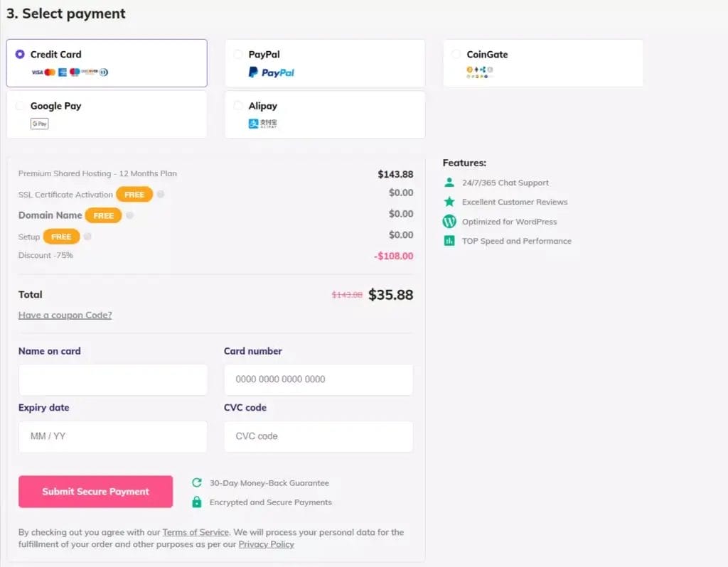The image size is (728, 567).
Task: Click the WordPress icon in Features list
Action: (x=449, y=221)
